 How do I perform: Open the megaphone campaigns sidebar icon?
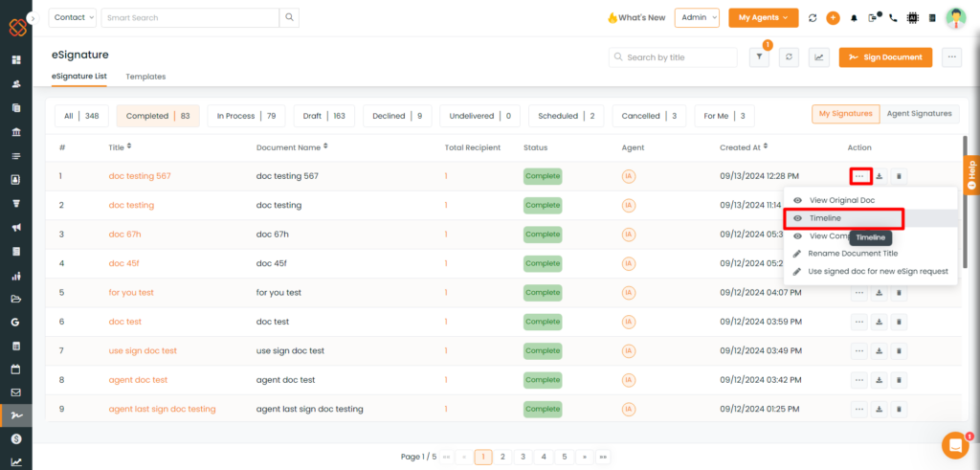pyautogui.click(x=16, y=227)
